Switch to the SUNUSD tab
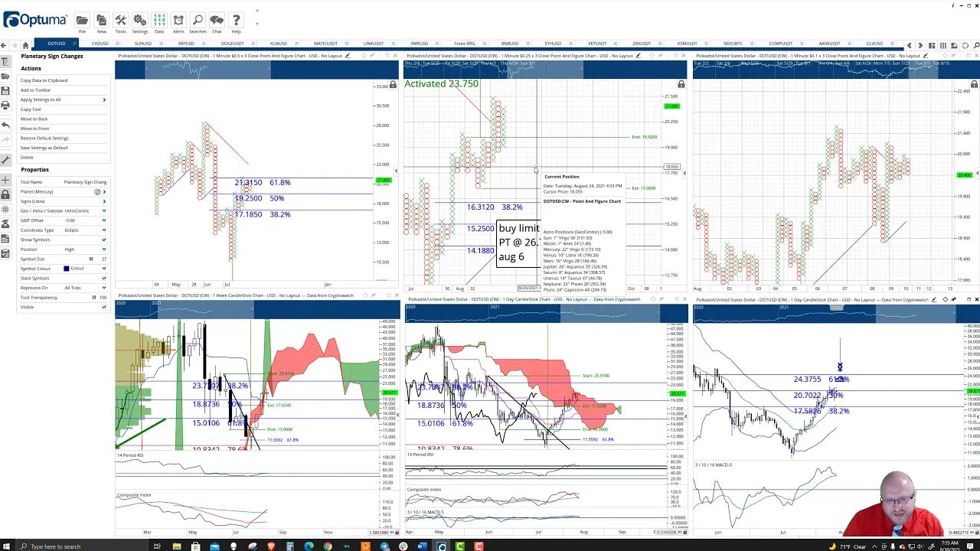The width and height of the screenshot is (980, 551). click(x=142, y=44)
